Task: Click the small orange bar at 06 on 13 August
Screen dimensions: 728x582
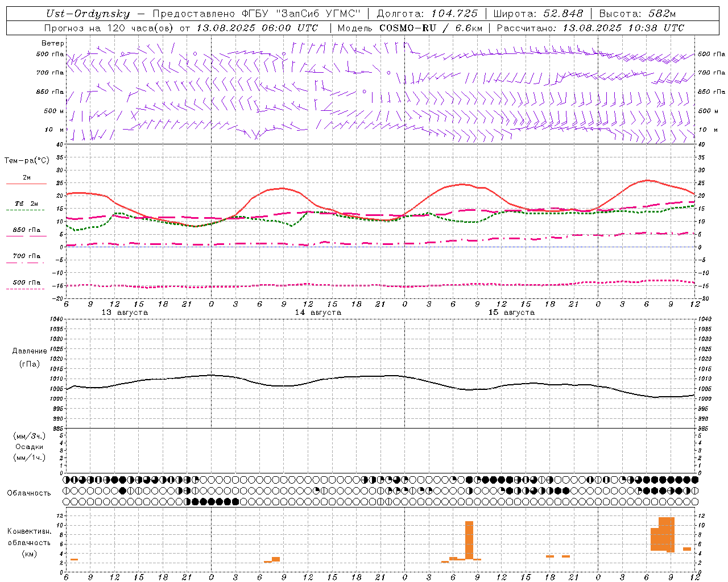Action: 74,560
